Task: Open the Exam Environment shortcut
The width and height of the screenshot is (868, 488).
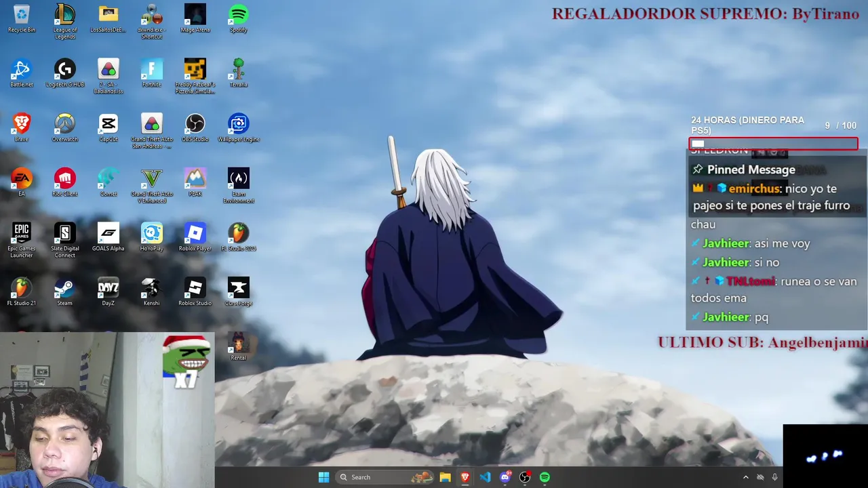Action: [239, 186]
